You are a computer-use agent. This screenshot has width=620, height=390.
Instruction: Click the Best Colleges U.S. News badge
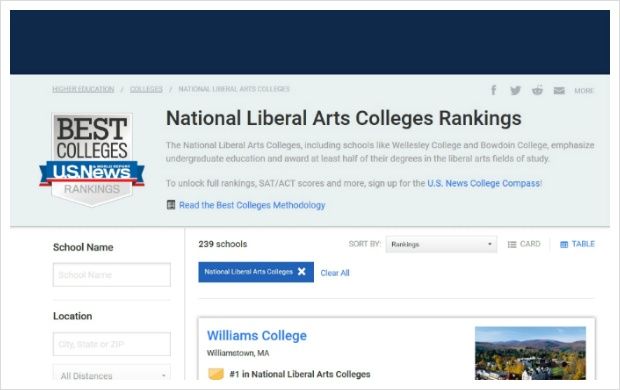92,160
